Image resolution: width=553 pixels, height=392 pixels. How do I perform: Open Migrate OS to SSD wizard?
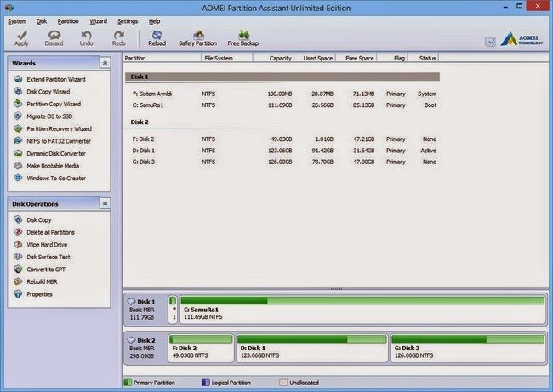point(49,116)
